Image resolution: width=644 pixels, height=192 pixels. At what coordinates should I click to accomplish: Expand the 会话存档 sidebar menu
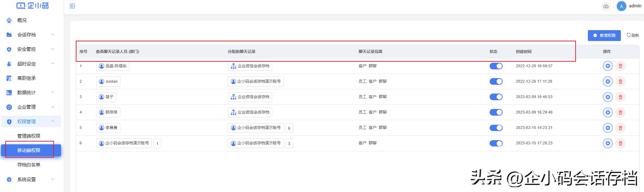coord(31,35)
